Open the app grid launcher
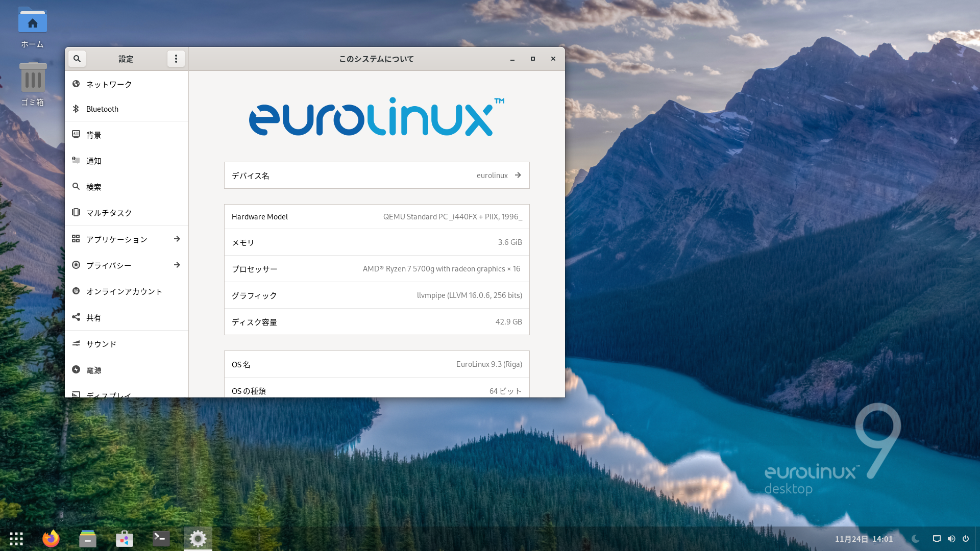980x551 pixels. tap(16, 538)
